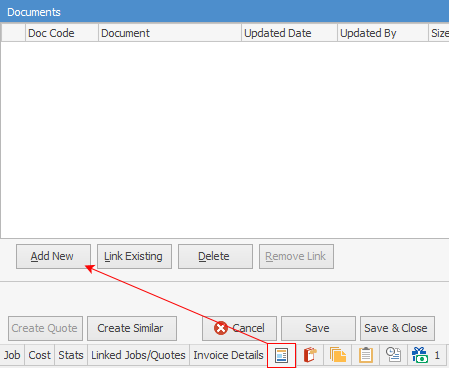Sort by the Doc Code column header
Viewport: 449px width, 368px height.
[62, 33]
